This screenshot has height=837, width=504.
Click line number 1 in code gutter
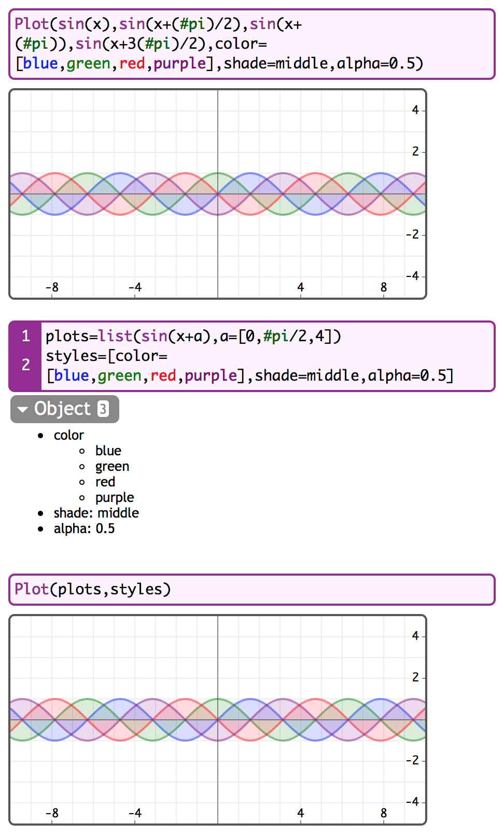(x=25, y=336)
